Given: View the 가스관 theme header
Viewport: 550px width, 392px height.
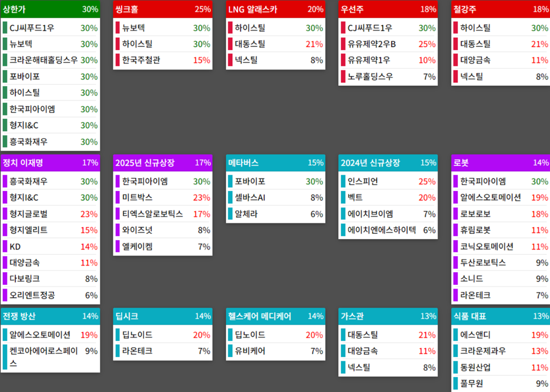Looking at the screenshot, I should click(x=388, y=316).
